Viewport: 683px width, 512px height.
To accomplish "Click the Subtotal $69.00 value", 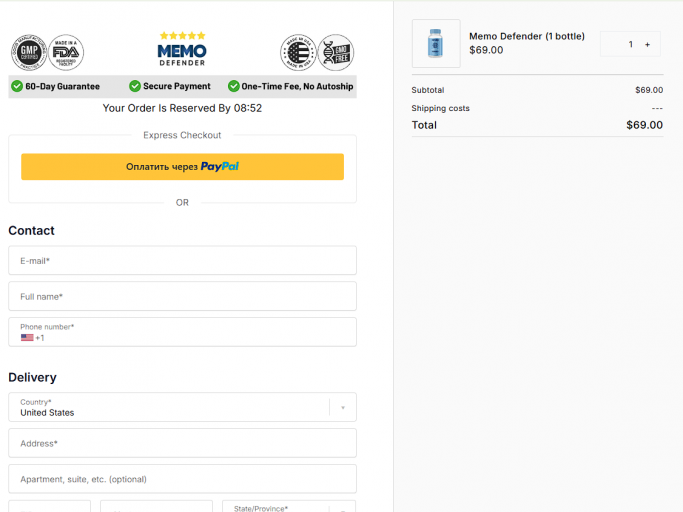I will (x=649, y=90).
